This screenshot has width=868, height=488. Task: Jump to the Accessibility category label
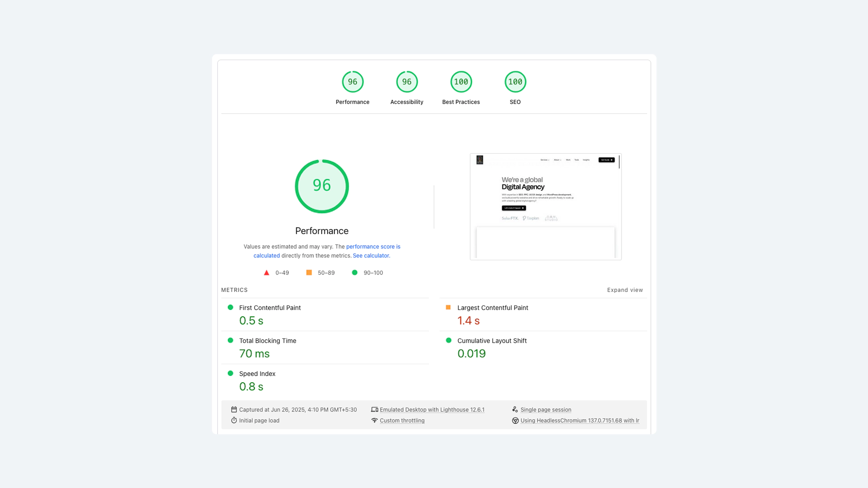click(x=407, y=102)
